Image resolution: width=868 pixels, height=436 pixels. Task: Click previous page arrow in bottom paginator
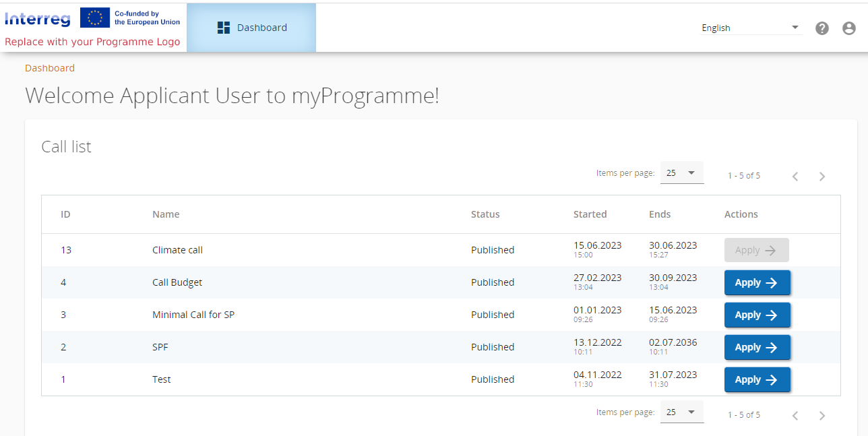tap(795, 416)
